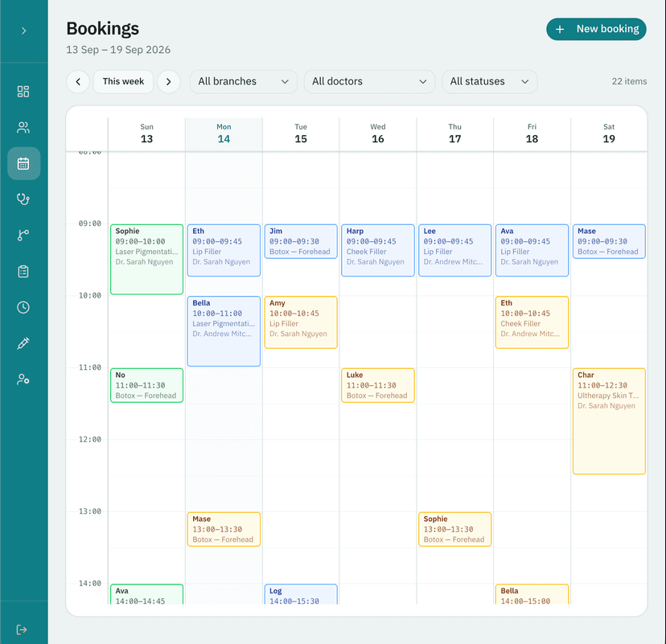The width and height of the screenshot is (666, 644).
Task: Open Ava's Sunday 14:00–14:45 booking
Action: click(146, 594)
